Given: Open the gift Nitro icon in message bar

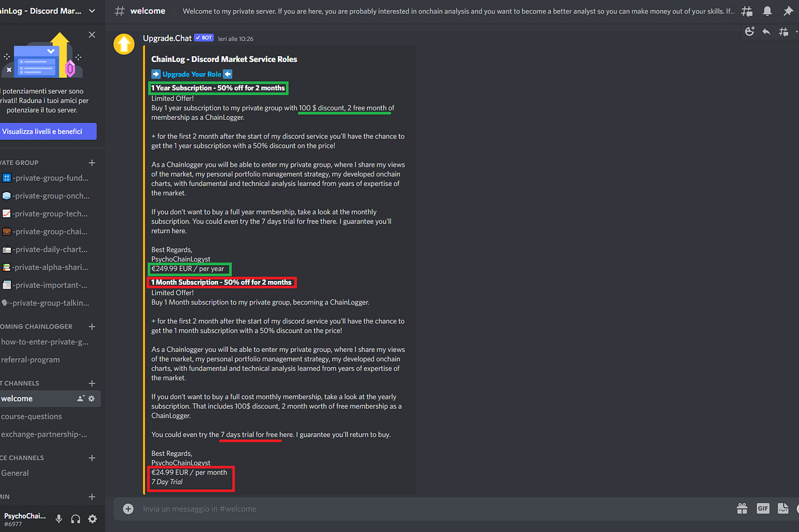Looking at the screenshot, I should [x=741, y=508].
